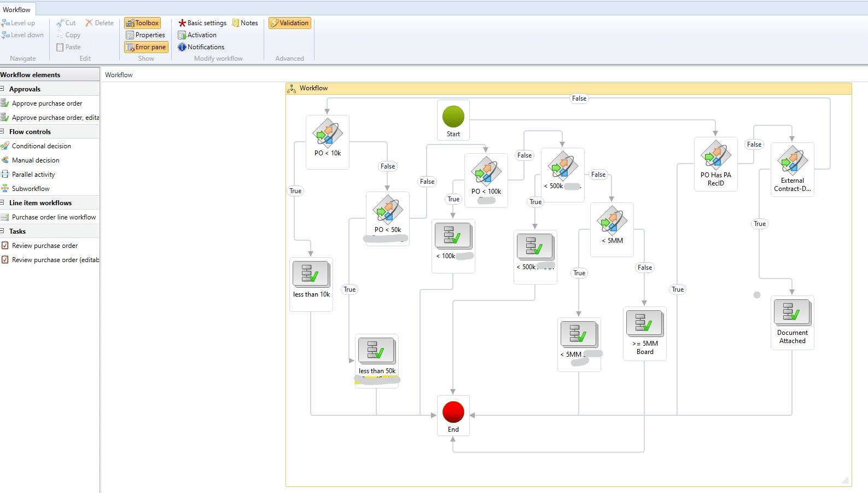This screenshot has width=868, height=493.
Task: Select the PO Has PA RecID node
Action: [715, 155]
